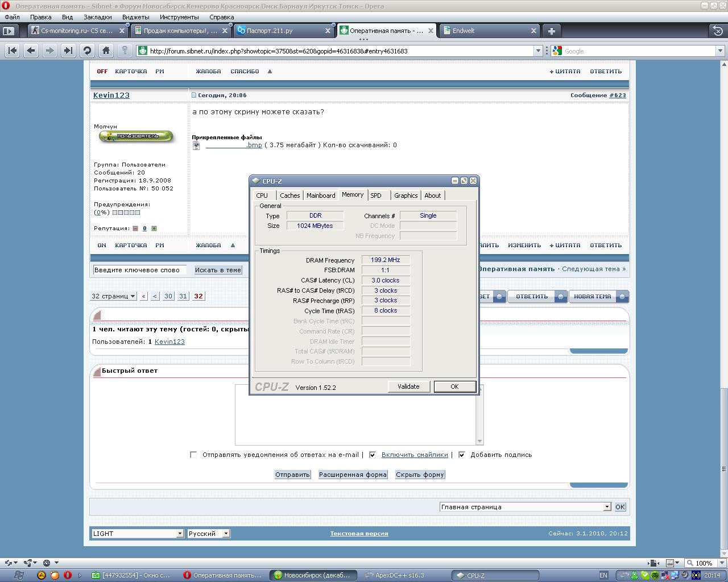Click the keyword search input field
This screenshot has height=582, width=728.
point(139,270)
